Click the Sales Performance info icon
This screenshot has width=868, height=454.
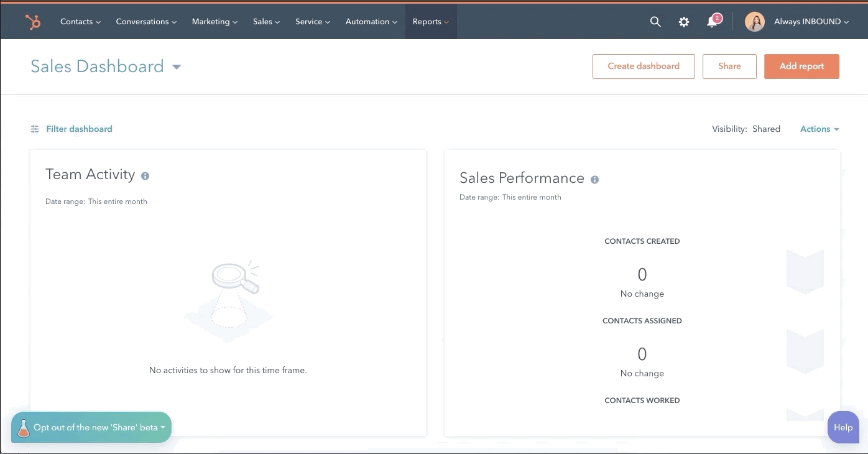[594, 180]
